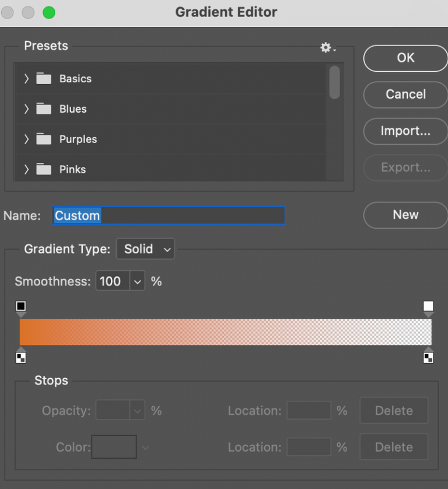Click the Blues folder icon

click(x=43, y=109)
